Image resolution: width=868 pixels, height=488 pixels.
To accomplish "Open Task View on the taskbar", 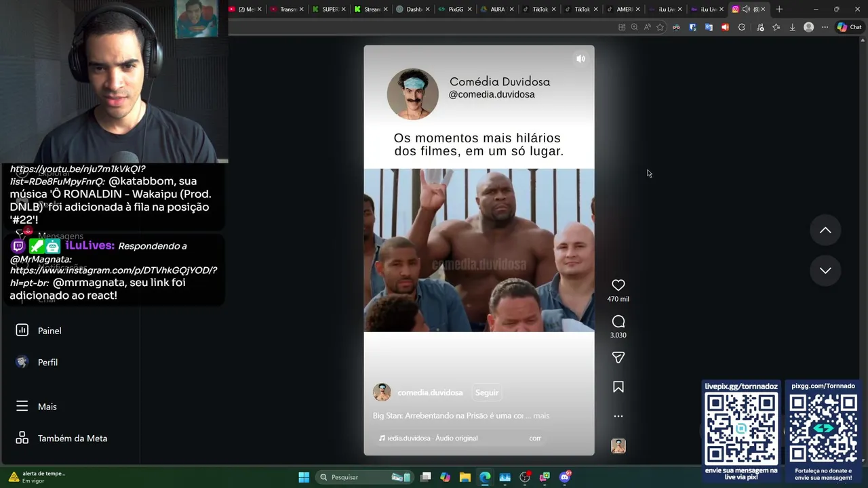I will [425, 477].
